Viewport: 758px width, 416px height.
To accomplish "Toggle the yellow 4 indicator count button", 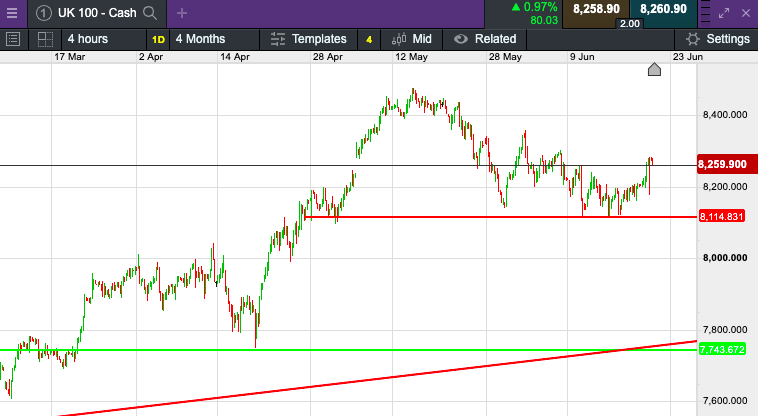I will point(369,39).
